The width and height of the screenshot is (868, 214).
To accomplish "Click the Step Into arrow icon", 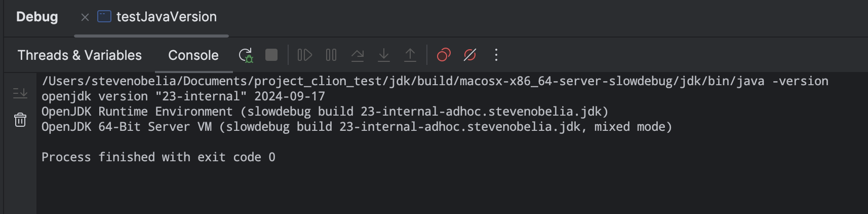I will (x=384, y=55).
